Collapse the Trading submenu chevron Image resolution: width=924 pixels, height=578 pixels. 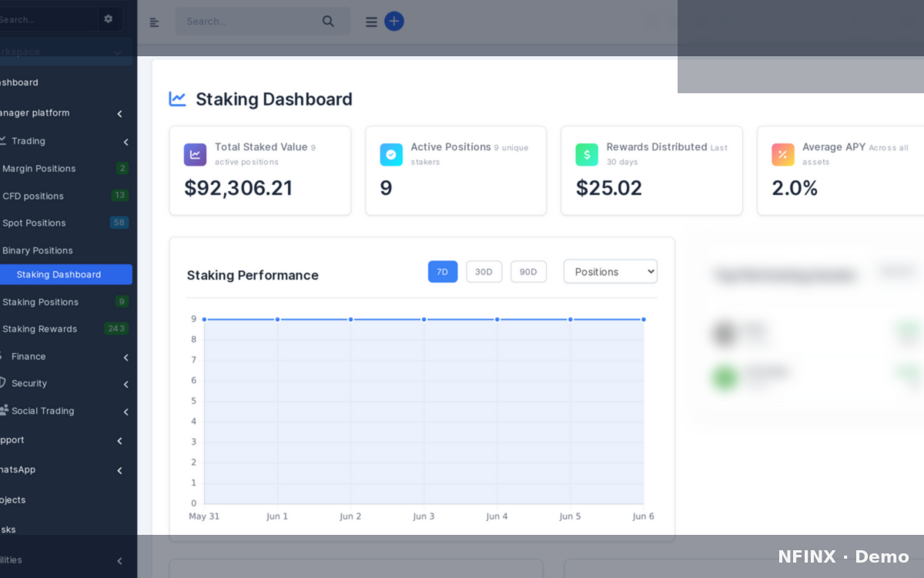tap(126, 142)
